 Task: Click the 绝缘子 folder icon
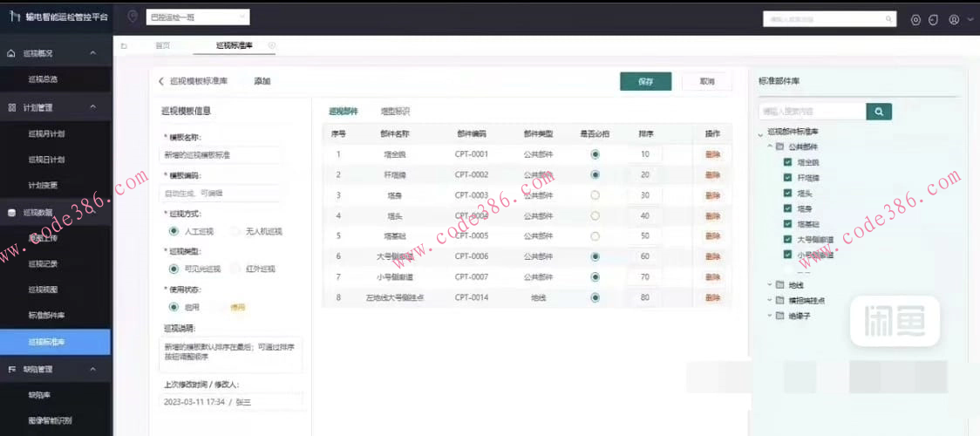click(779, 316)
